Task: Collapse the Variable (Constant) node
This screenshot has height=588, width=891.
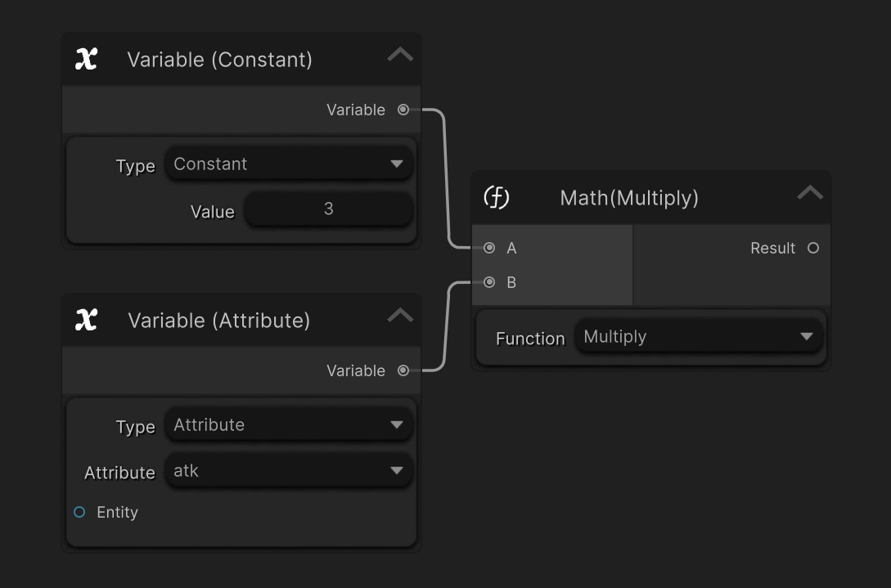Action: (400, 56)
